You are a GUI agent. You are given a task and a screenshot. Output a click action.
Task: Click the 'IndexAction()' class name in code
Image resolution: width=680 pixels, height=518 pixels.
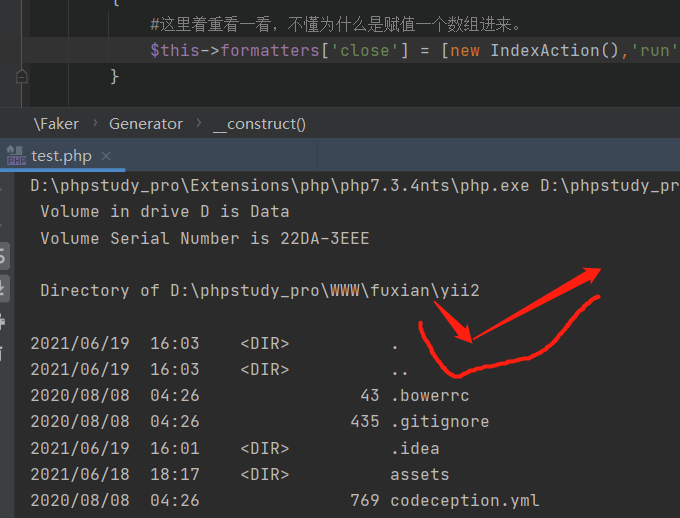coord(554,50)
